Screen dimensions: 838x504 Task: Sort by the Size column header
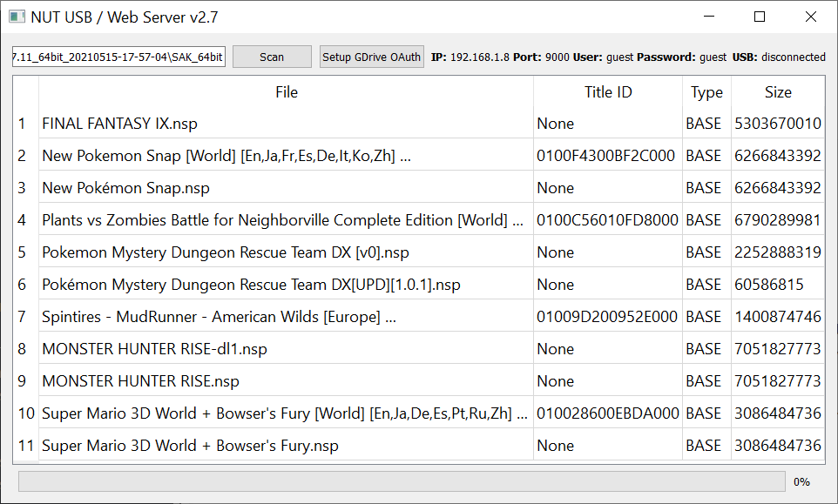coord(778,91)
